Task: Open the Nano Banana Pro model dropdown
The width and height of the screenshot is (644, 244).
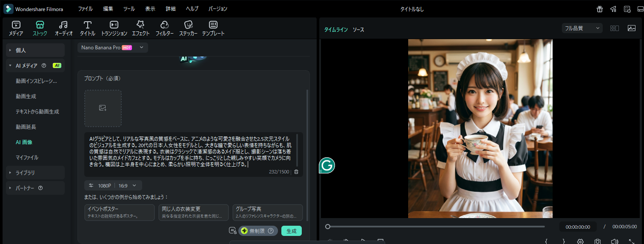Action: pyautogui.click(x=113, y=48)
